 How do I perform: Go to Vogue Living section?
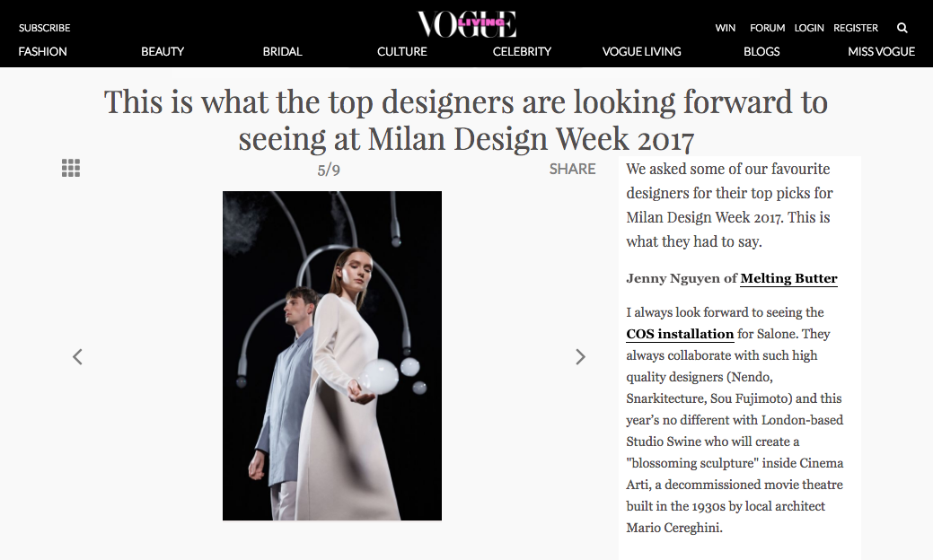[x=641, y=52]
